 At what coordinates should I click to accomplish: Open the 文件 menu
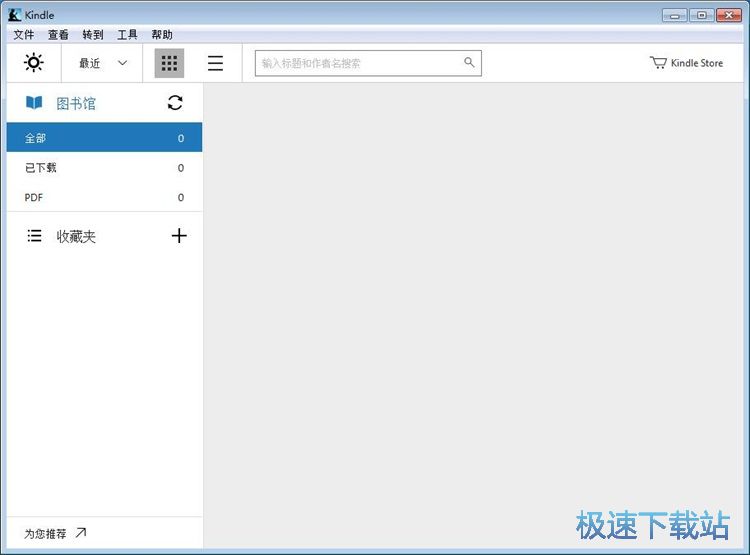click(23, 34)
